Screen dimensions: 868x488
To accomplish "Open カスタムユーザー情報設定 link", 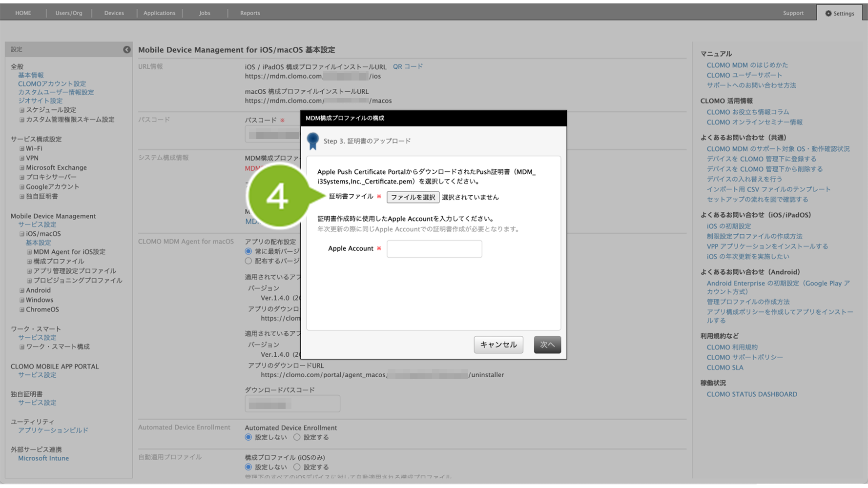I will tap(56, 92).
